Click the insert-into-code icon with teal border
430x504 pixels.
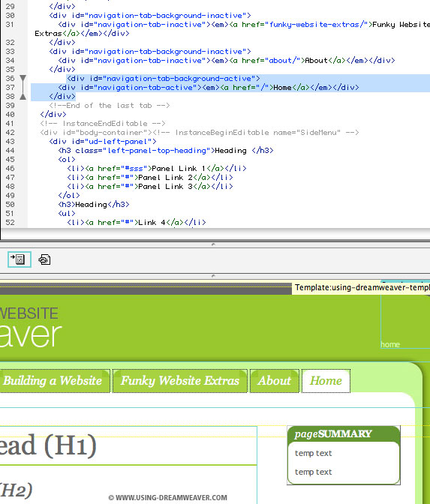tap(20, 259)
